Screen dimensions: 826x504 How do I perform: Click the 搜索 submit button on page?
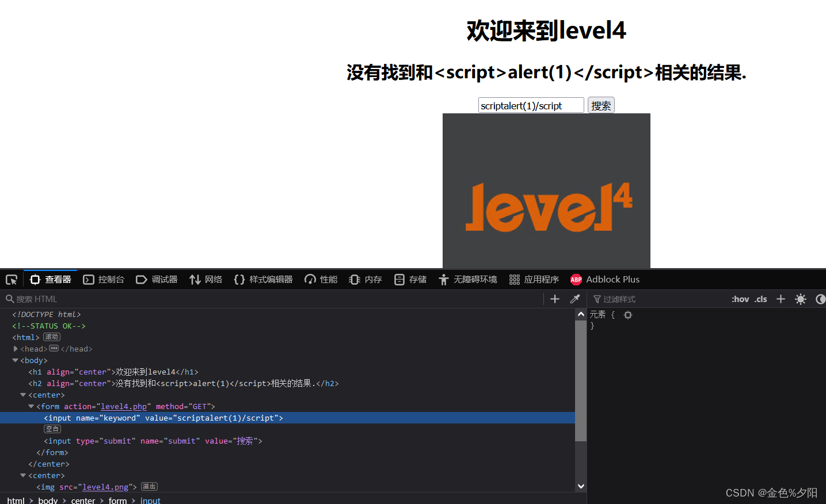(601, 105)
